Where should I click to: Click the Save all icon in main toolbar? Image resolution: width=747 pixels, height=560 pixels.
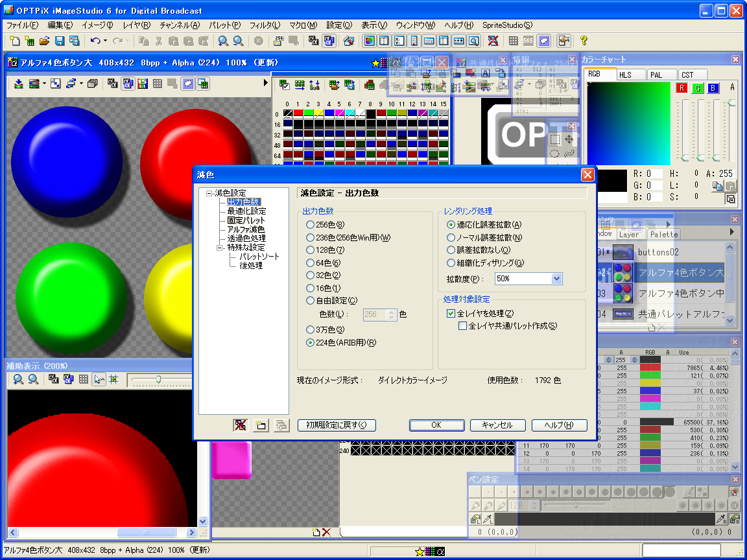[75, 41]
